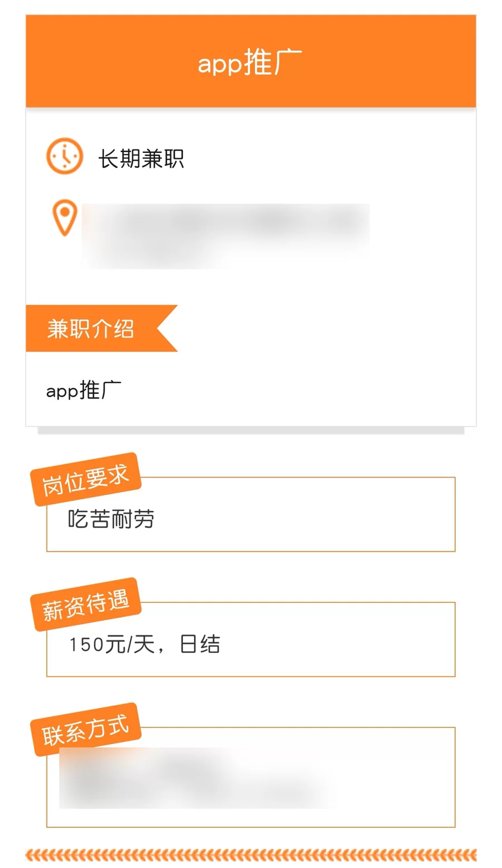Select the "长期兼职" job type text

[x=141, y=159]
